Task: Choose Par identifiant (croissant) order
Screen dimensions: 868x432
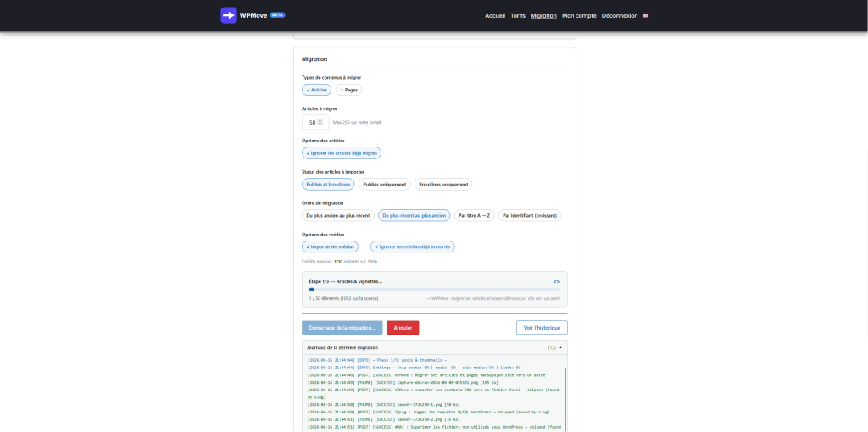Action: [530, 215]
